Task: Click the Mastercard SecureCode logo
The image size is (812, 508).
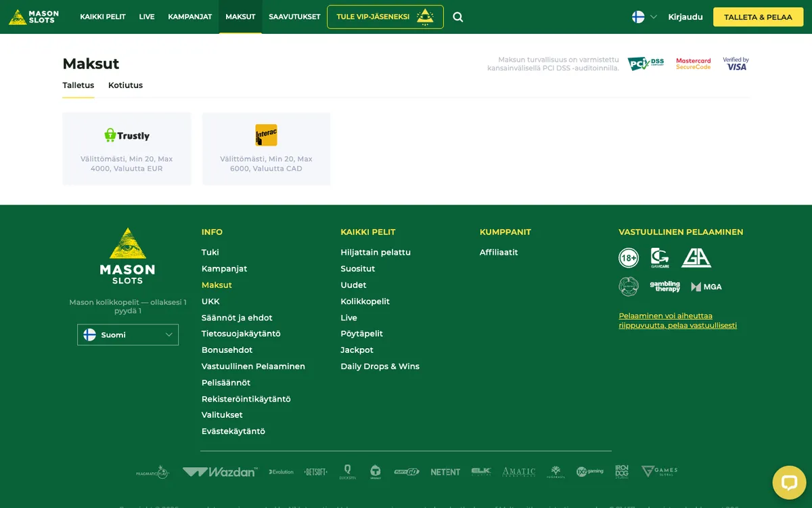Action: 694,64
